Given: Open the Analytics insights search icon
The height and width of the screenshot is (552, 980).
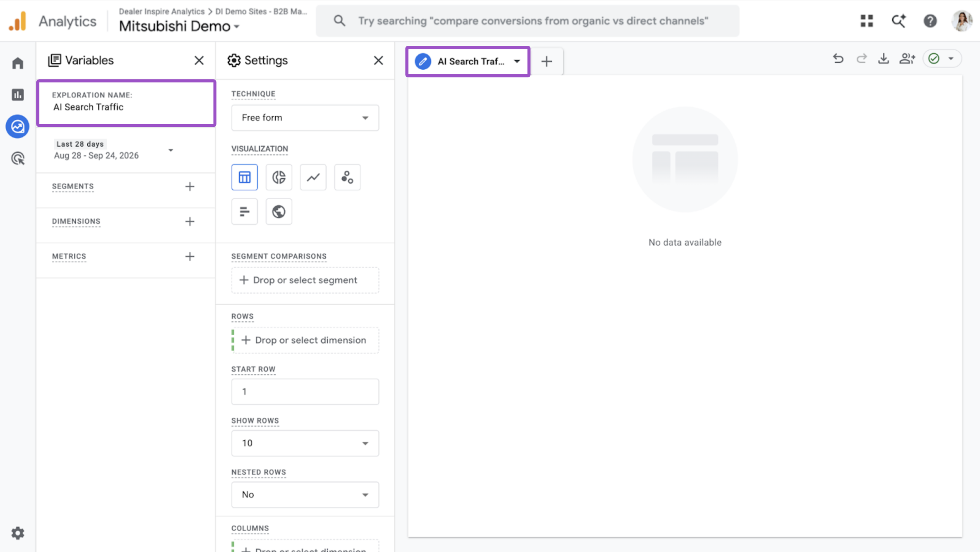Looking at the screenshot, I should pos(898,21).
